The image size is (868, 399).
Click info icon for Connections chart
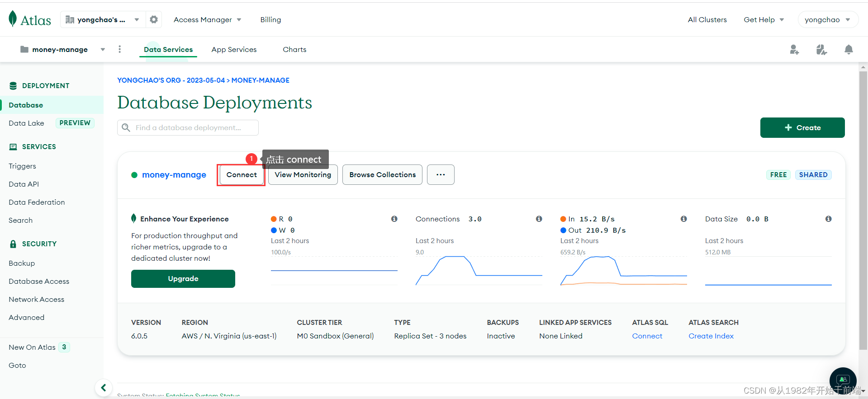(x=539, y=219)
